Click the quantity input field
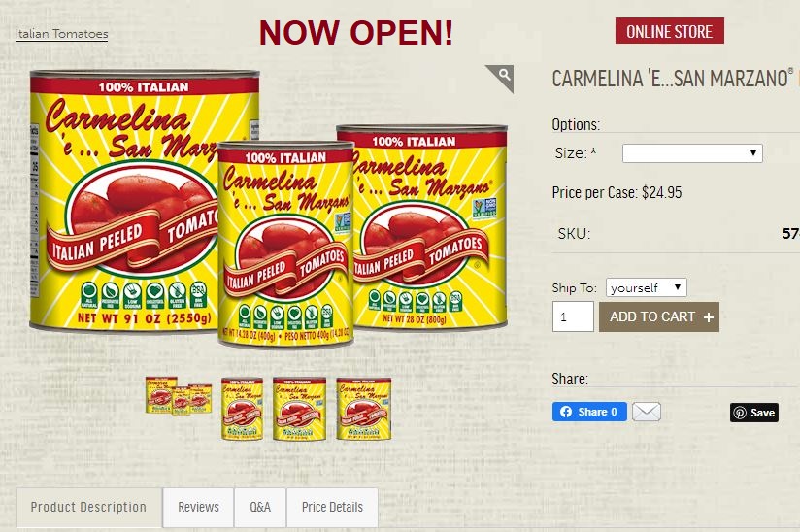Image resolution: width=800 pixels, height=532 pixels. click(x=573, y=316)
